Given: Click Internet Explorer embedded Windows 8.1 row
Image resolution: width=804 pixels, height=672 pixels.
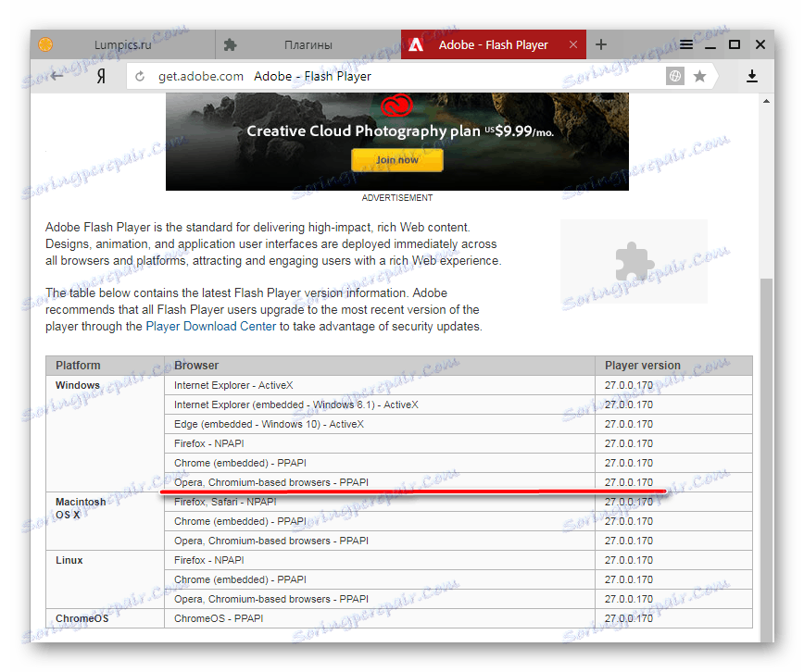Looking at the screenshot, I should (380, 404).
